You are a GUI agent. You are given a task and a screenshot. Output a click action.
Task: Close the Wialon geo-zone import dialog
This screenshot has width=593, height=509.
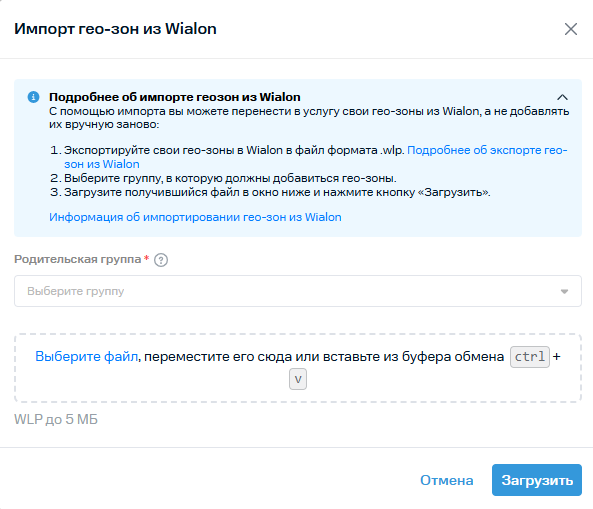pos(571,29)
